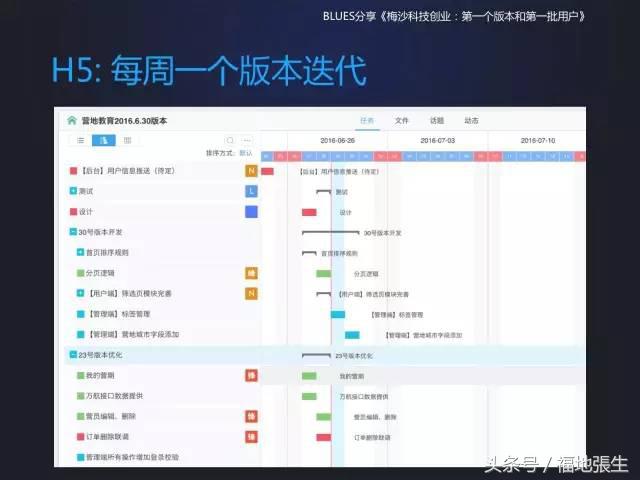Click red Gantt bar for 用户信息推送
This screenshot has width=640, height=480.
pos(267,171)
